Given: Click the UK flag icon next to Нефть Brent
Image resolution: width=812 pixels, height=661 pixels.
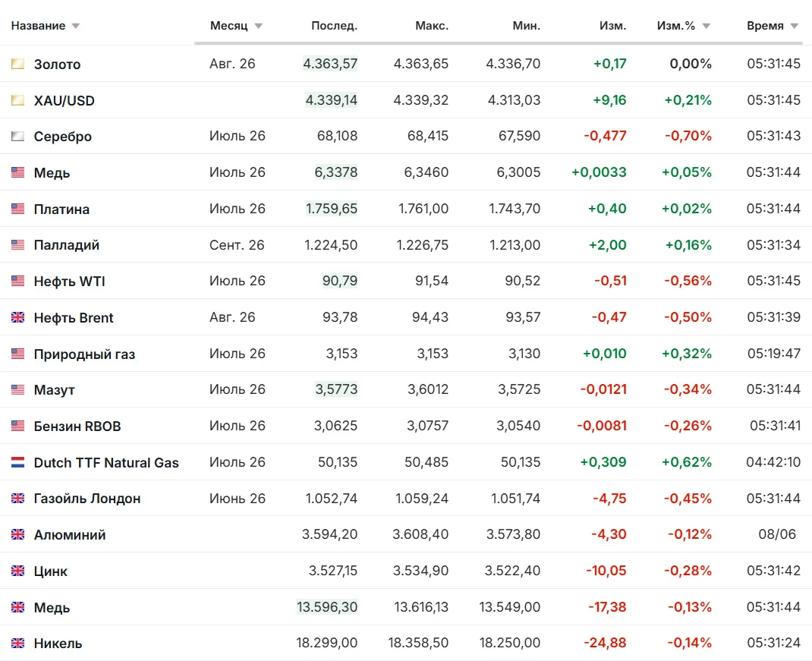Looking at the screenshot, I should coord(17,317).
